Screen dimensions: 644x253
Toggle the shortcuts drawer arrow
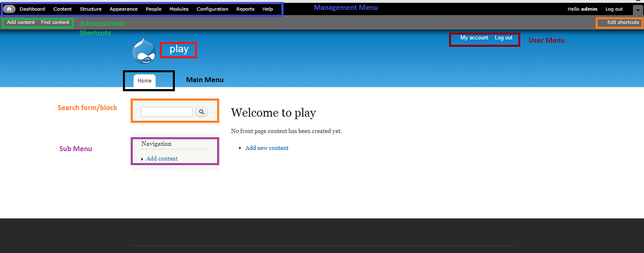[x=638, y=9]
